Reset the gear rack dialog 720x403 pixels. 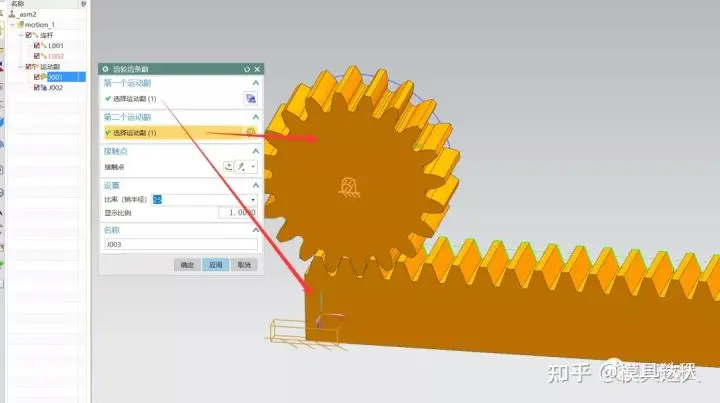pos(247,69)
